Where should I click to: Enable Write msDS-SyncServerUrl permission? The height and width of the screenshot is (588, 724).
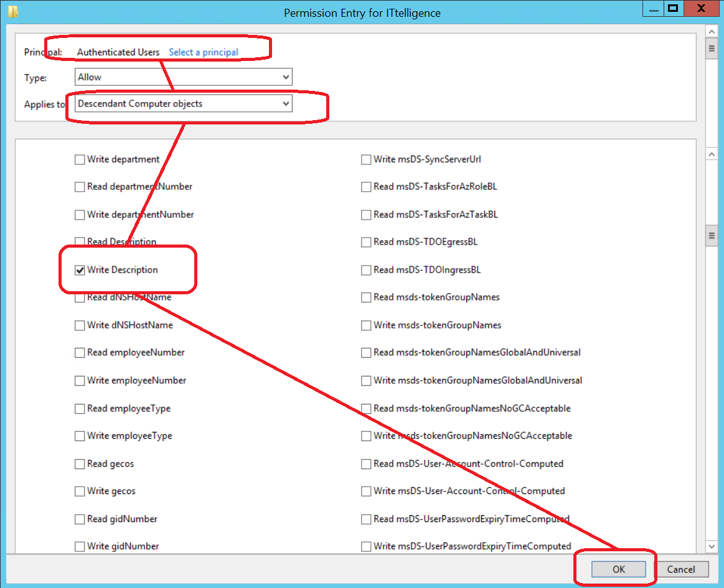pos(366,160)
